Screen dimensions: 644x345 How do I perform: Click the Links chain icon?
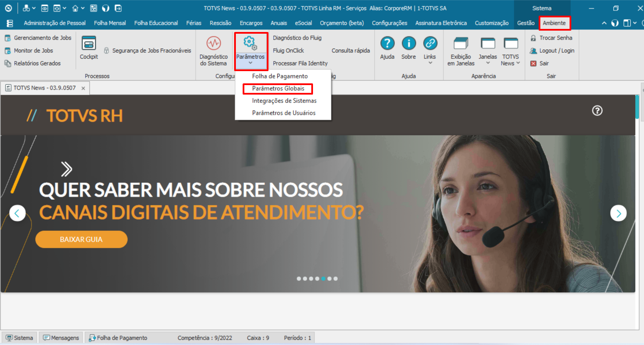(x=430, y=43)
